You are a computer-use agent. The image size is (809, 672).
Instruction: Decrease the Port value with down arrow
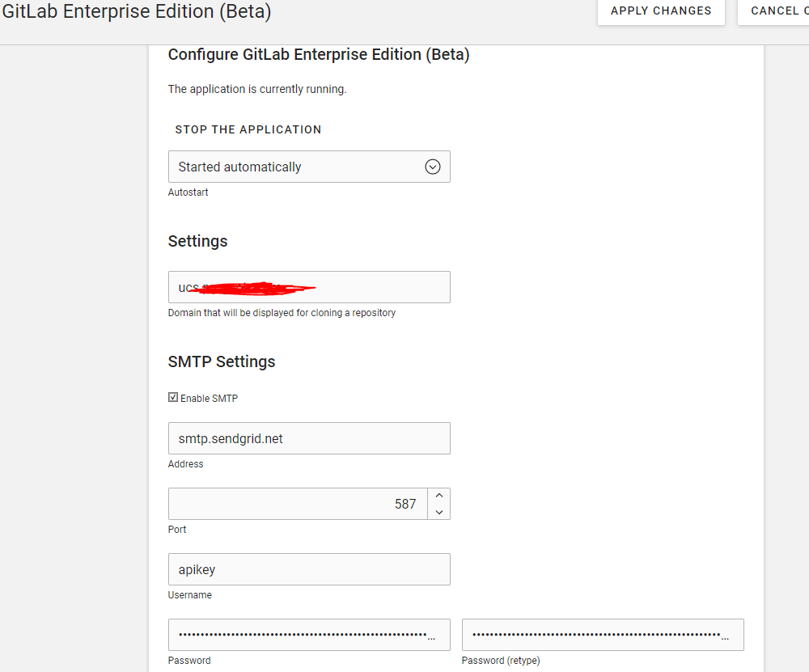click(x=439, y=512)
